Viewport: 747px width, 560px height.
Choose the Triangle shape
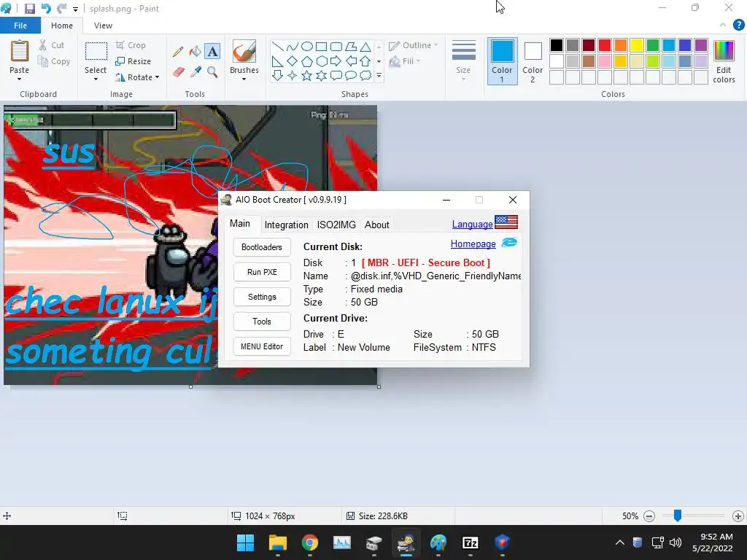(x=365, y=46)
